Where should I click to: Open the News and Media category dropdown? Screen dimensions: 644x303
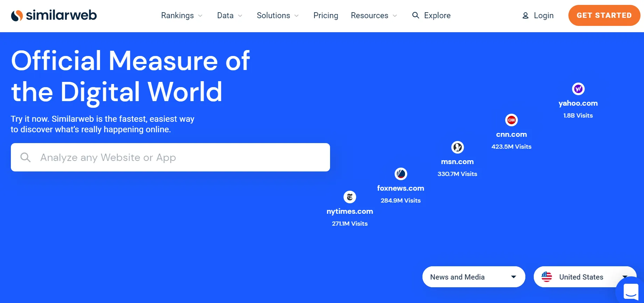coord(474,277)
